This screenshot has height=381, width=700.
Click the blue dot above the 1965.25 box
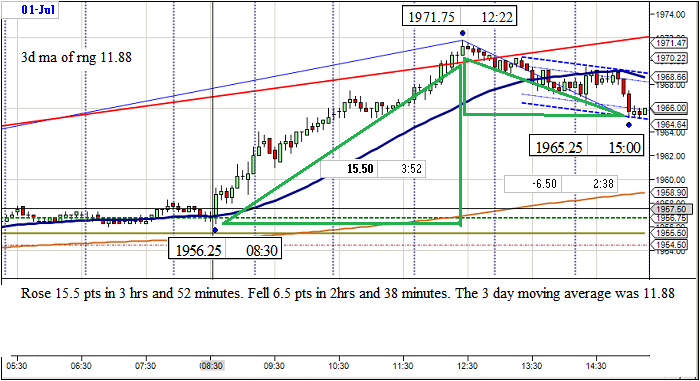tap(629, 125)
